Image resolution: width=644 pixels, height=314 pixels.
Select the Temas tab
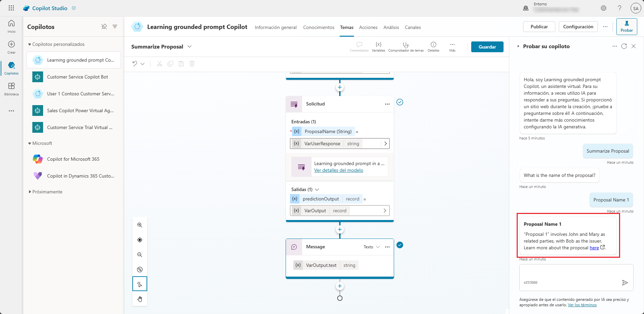[347, 27]
